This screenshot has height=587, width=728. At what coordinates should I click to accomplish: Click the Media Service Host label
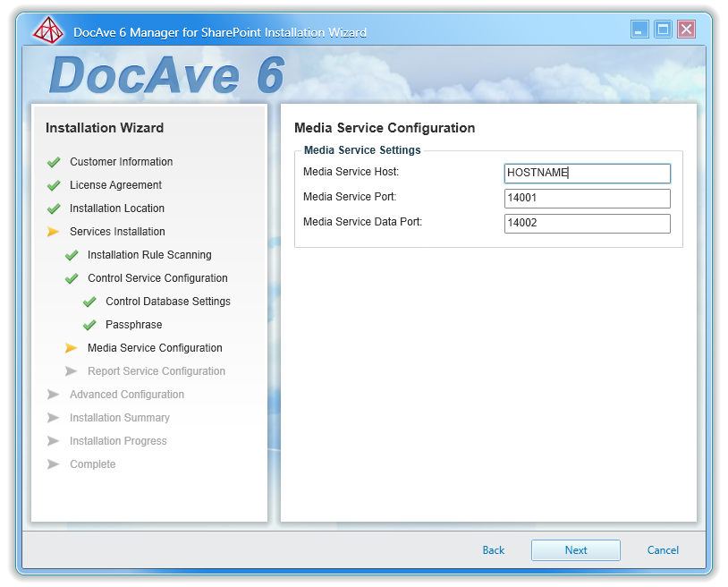click(x=351, y=172)
